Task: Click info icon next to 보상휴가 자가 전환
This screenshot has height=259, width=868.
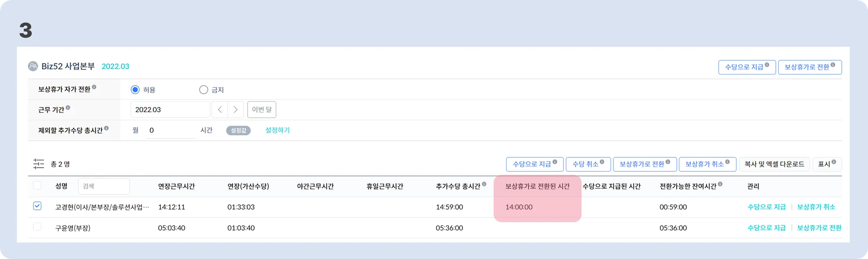Action: [x=94, y=87]
